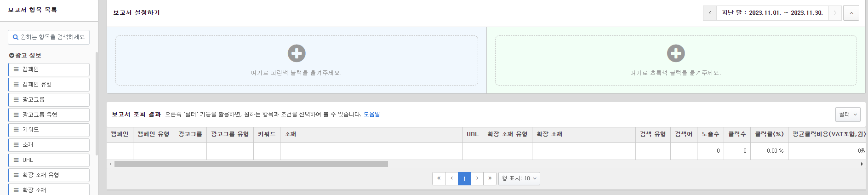Open the 행 표시 rows dropdown
This screenshot has width=868, height=195.
519,178
